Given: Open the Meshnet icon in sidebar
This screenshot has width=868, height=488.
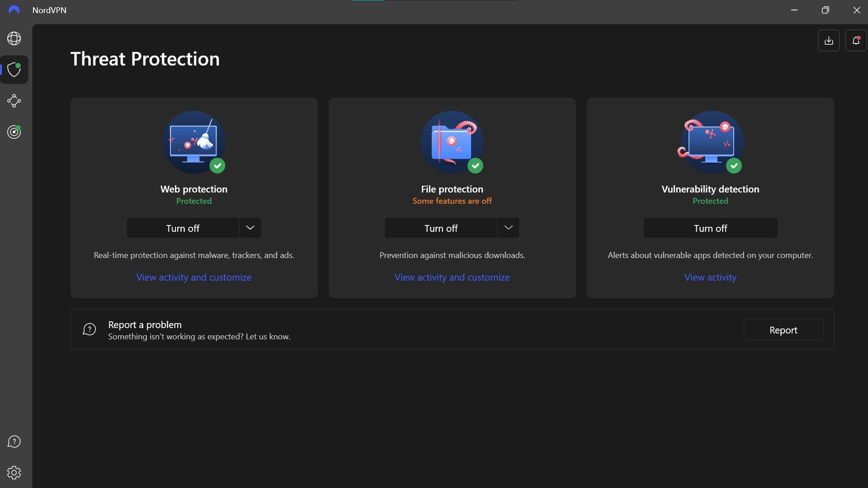Looking at the screenshot, I should click(x=14, y=101).
